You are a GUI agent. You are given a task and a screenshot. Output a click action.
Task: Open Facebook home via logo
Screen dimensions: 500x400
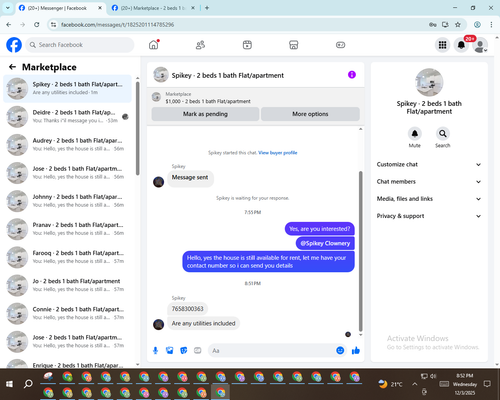(x=14, y=45)
